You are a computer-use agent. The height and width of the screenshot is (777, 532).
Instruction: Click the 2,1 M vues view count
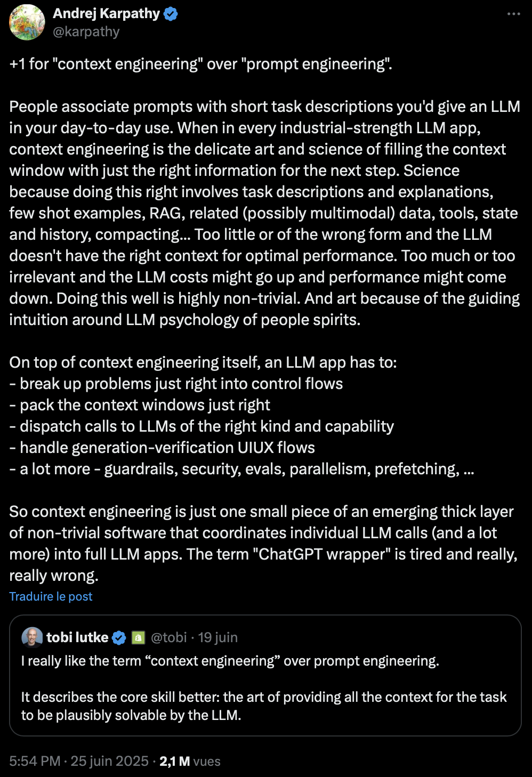point(190,761)
